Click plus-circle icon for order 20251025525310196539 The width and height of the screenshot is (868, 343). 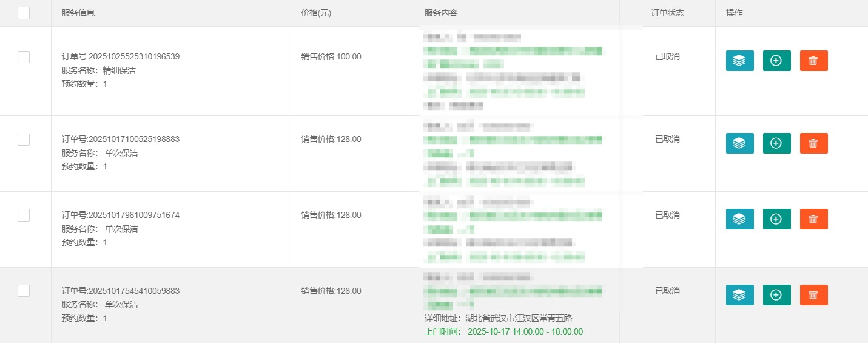(776, 61)
